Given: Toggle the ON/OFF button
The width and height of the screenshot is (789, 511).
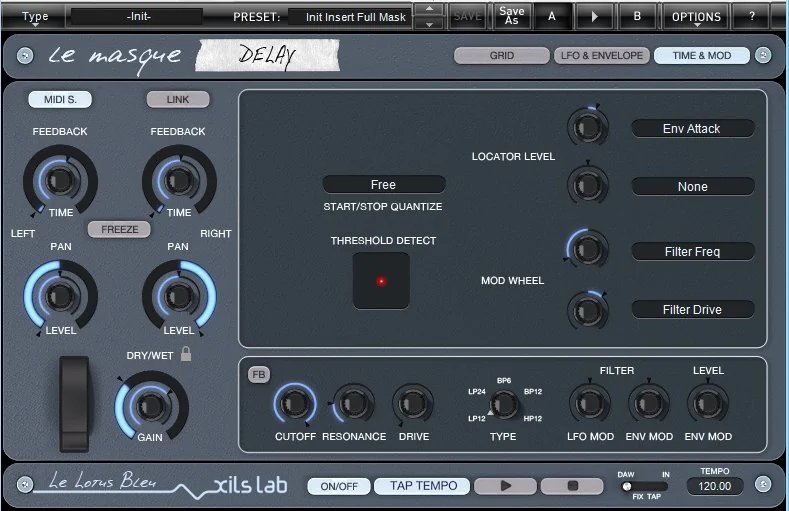Looking at the screenshot, I should (339, 486).
